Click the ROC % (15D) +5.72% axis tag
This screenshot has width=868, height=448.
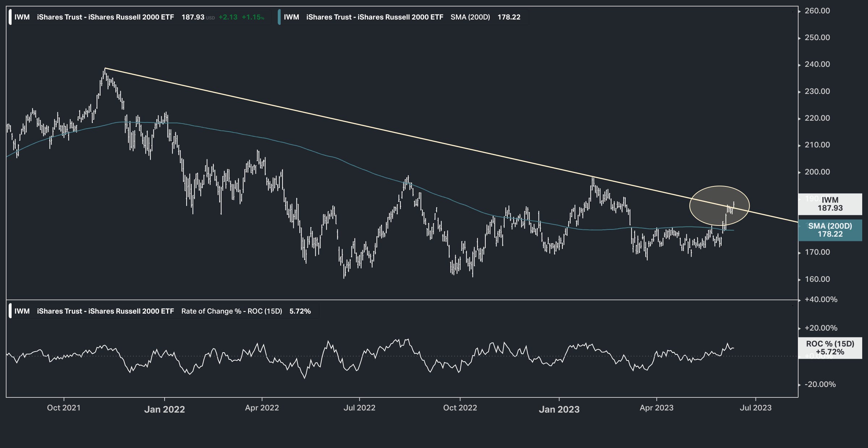tap(830, 348)
